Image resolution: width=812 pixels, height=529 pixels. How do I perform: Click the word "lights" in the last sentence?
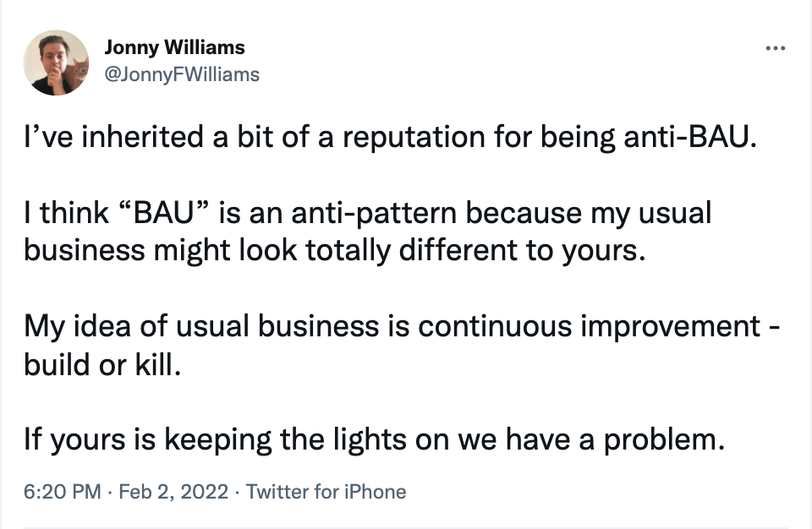coord(370,441)
